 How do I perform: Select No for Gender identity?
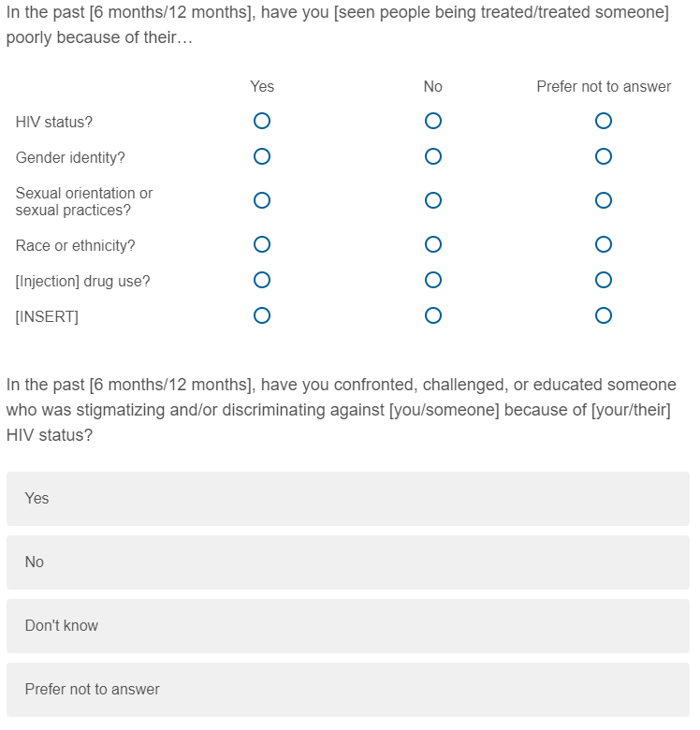point(433,155)
